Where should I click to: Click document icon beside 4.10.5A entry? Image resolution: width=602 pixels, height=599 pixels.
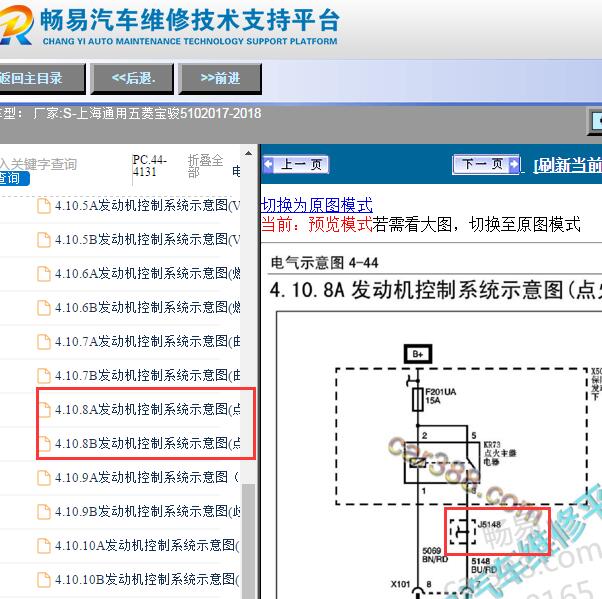pos(44,205)
